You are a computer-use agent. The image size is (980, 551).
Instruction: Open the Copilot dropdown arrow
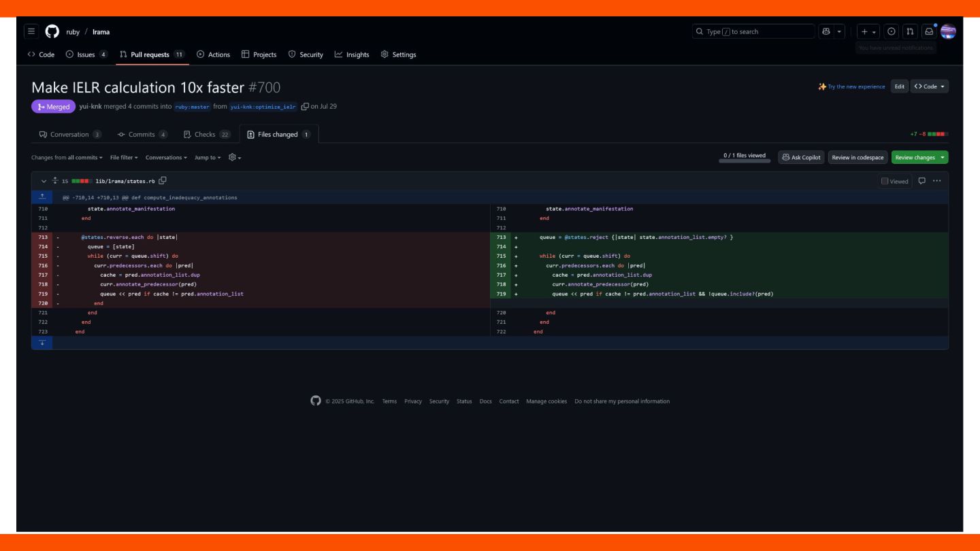point(840,31)
